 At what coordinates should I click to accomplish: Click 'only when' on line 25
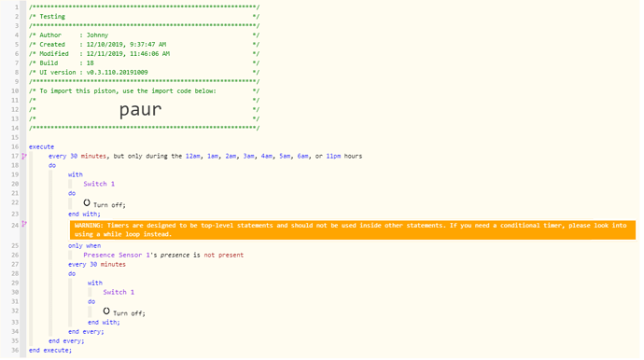click(x=84, y=246)
